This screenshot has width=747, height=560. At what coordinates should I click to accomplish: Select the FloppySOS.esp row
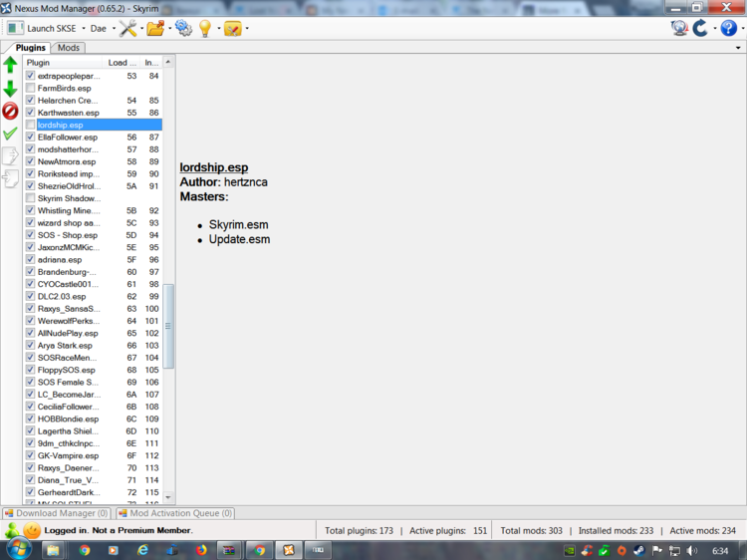pos(93,370)
